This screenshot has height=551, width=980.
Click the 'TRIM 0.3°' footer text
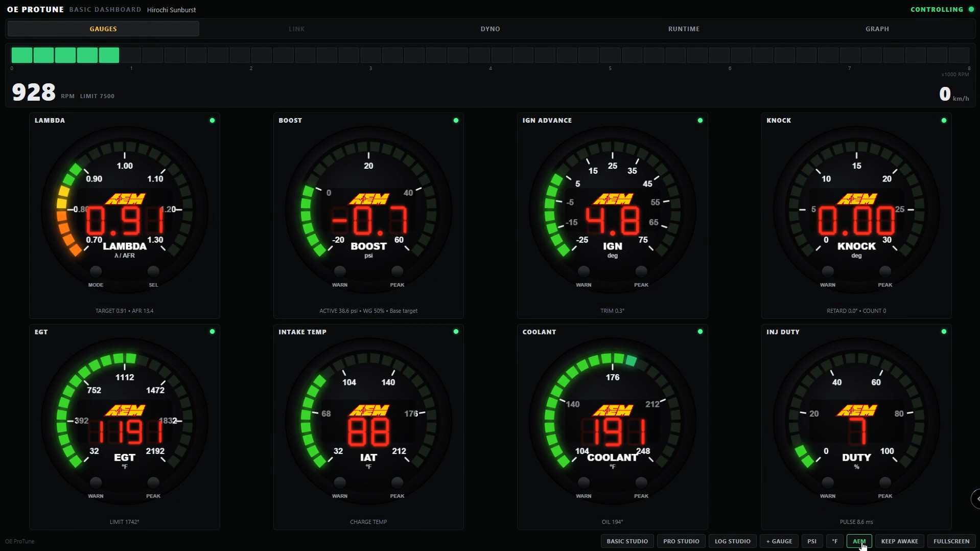(x=612, y=311)
